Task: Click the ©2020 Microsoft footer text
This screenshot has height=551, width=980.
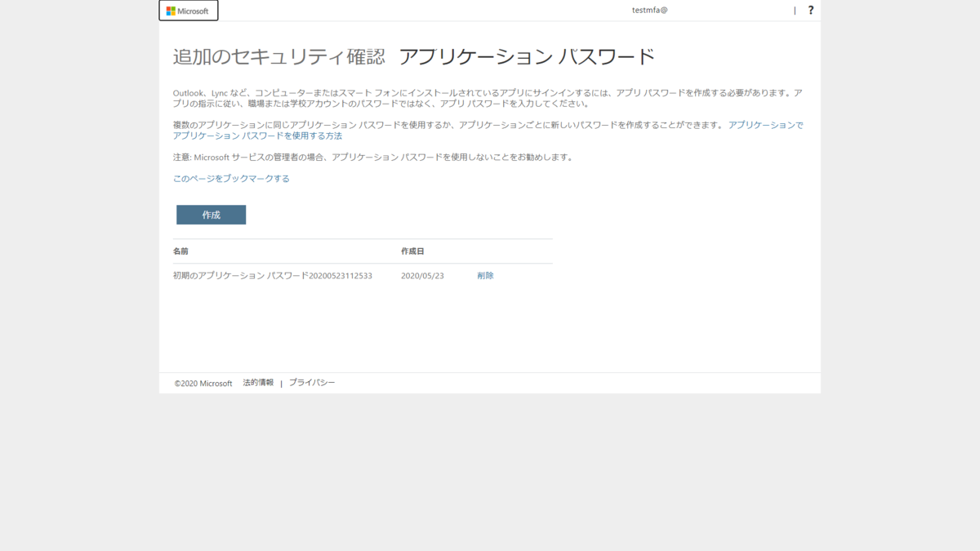Action: coord(203,384)
